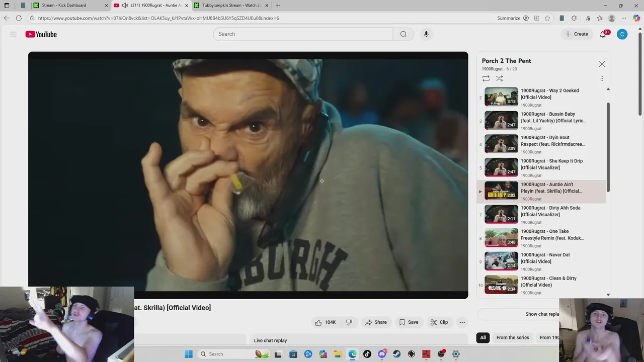Open the playlist three-dot options menu
644x362 pixels.
coord(602,78)
